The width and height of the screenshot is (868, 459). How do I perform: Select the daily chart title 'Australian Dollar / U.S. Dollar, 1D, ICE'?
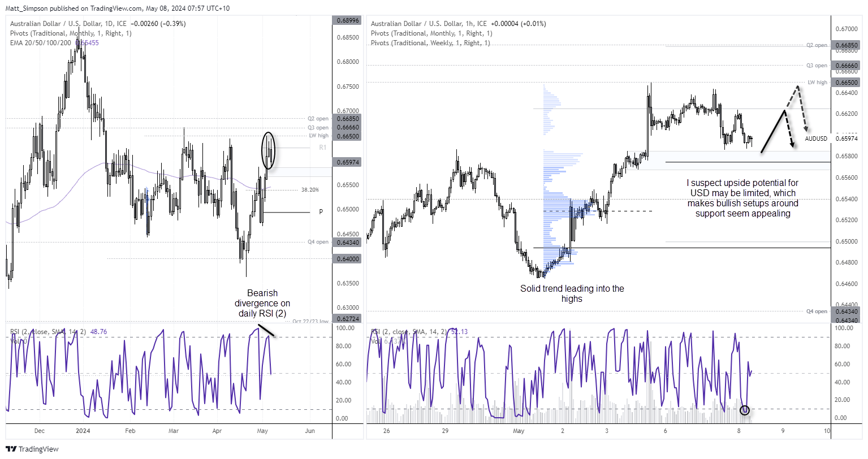coord(68,24)
